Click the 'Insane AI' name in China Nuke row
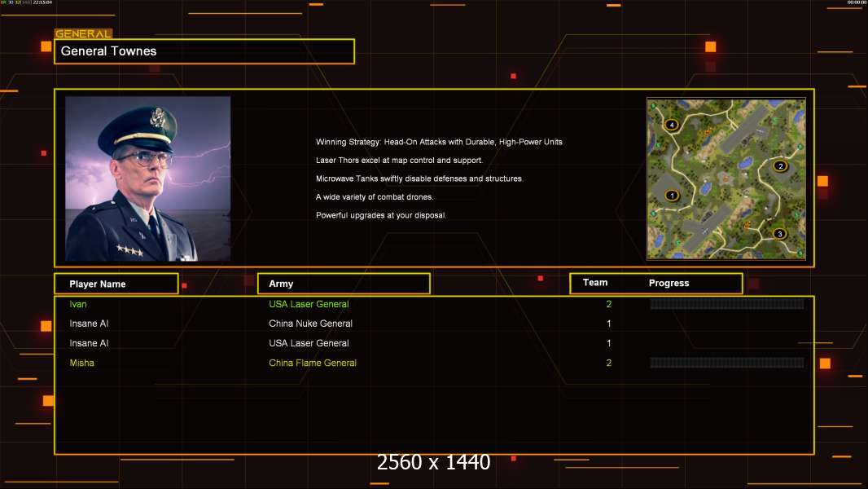The width and height of the screenshot is (868, 489). click(89, 324)
